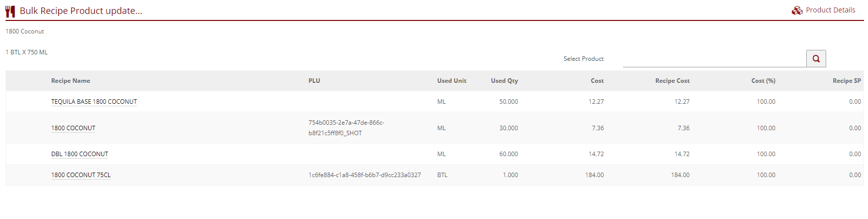This screenshot has width=868, height=219.
Task: Click the Recipe Name column header
Action: click(71, 81)
